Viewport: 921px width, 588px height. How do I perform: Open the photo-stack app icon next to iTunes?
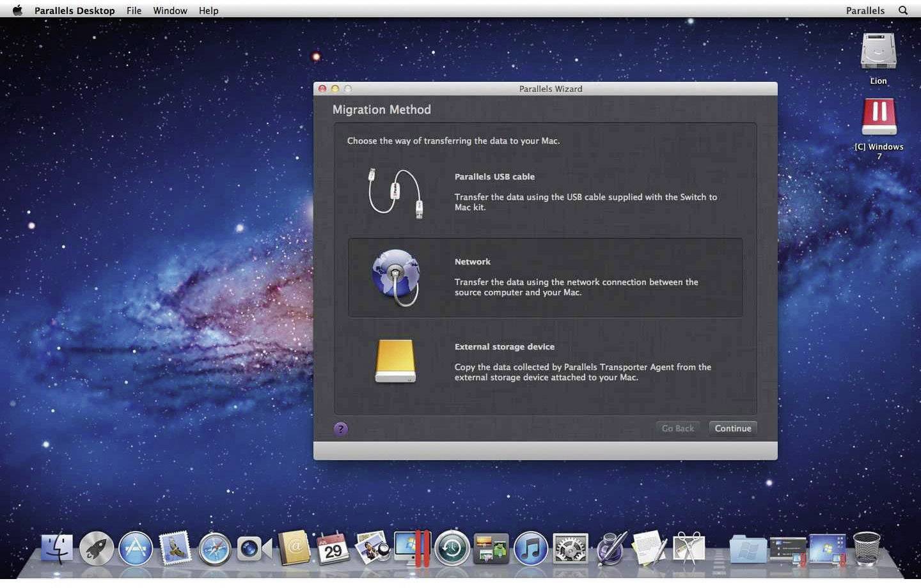pos(491,548)
